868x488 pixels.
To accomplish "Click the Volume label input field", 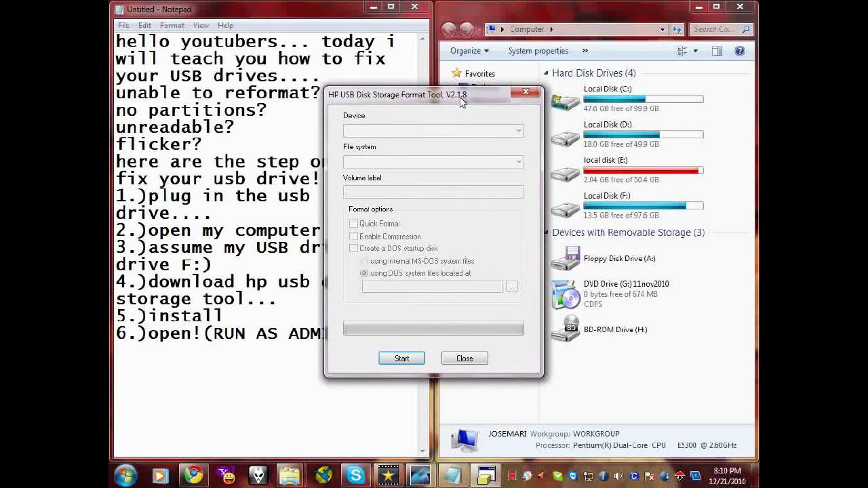I will (x=433, y=192).
